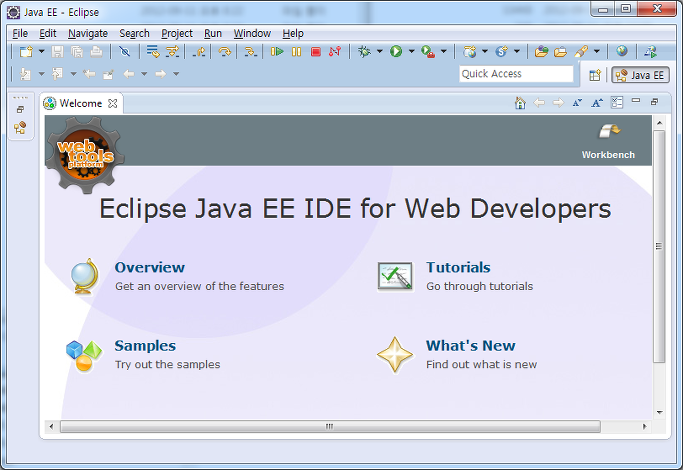The height and width of the screenshot is (470, 683).
Task: Click the Save All toolbar icon
Action: 77,51
